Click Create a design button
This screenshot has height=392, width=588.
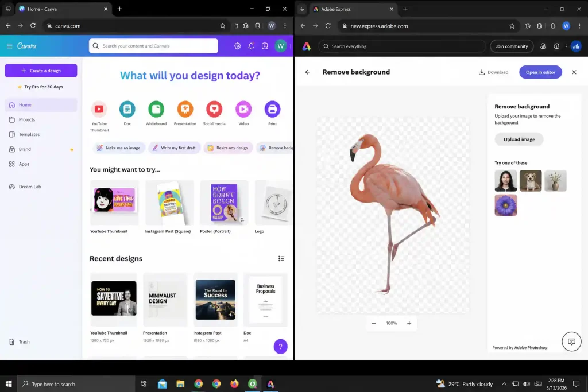41,71
